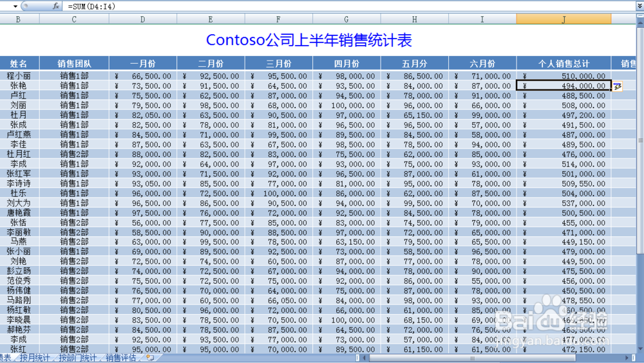Select the name cell 彭立旸

[x=18, y=271]
